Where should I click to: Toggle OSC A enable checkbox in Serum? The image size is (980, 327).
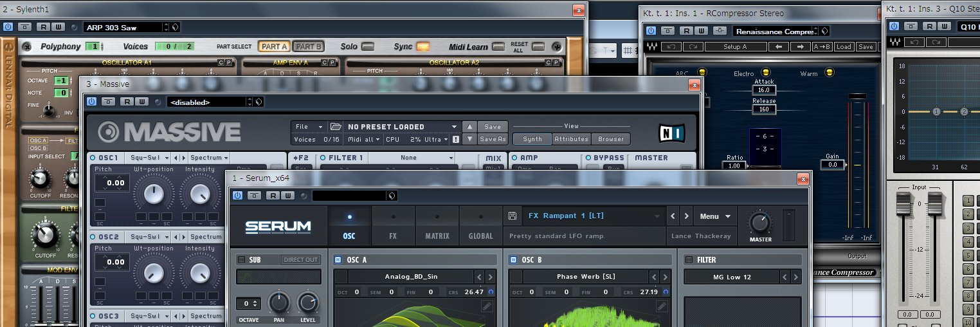(x=338, y=260)
